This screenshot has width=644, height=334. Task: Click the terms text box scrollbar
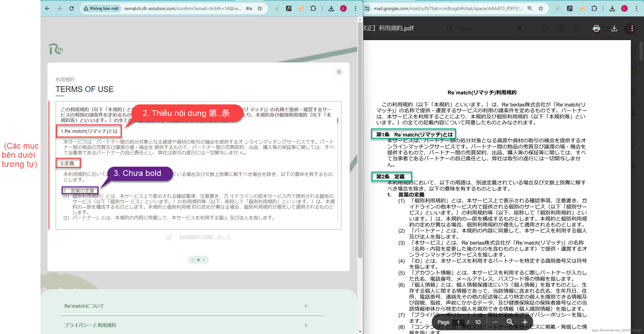point(338,120)
